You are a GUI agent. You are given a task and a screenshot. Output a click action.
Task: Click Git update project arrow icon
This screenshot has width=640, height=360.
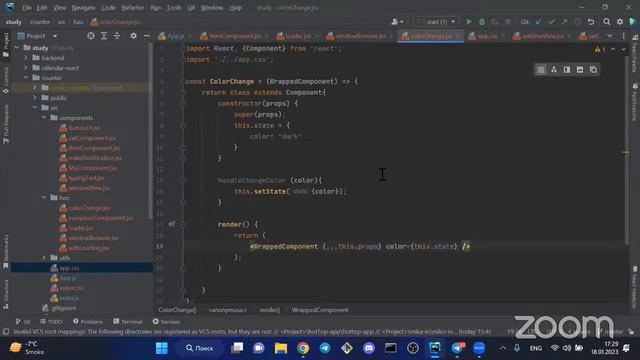pos(539,22)
